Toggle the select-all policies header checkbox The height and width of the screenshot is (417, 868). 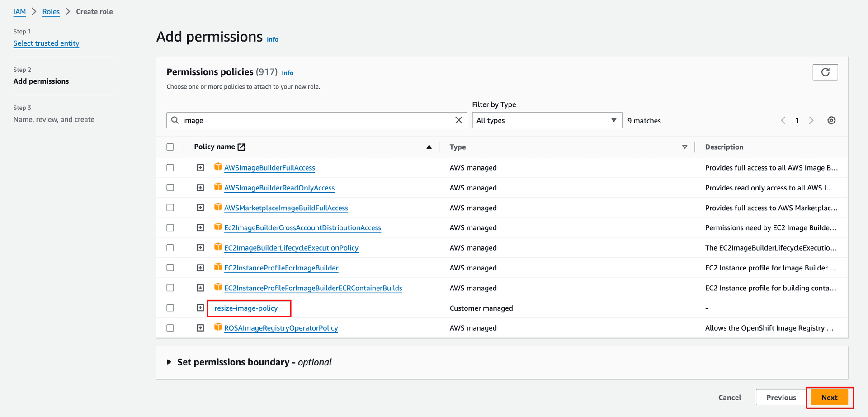(170, 147)
